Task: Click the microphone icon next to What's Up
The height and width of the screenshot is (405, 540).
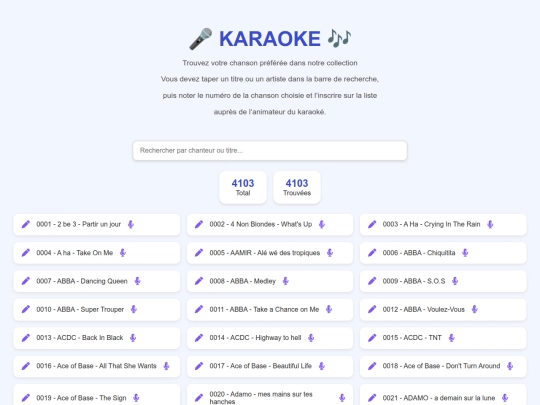Action: point(322,225)
